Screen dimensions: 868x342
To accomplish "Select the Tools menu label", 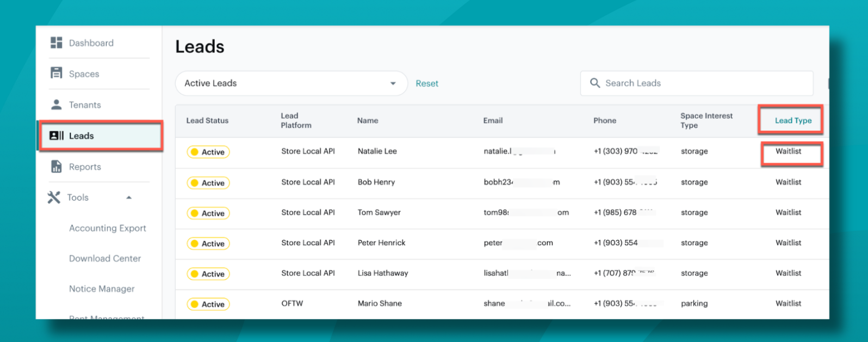I will pyautogui.click(x=78, y=198).
